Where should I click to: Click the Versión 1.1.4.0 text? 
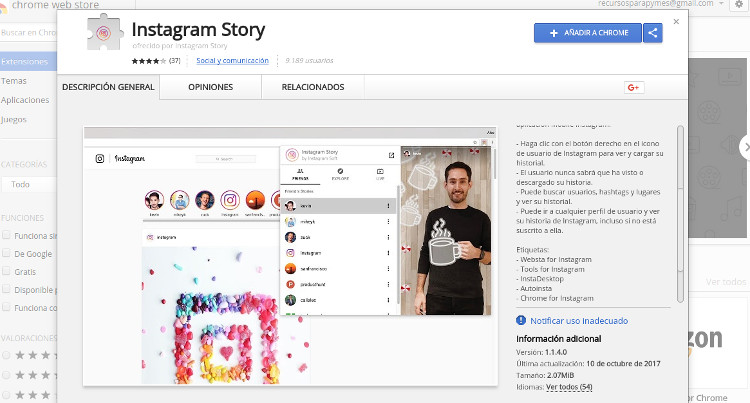coord(541,352)
